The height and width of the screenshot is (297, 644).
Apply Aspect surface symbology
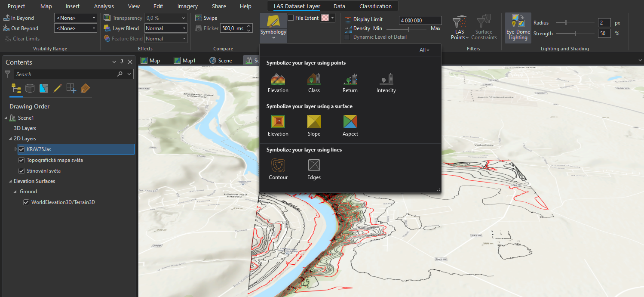coord(350,126)
